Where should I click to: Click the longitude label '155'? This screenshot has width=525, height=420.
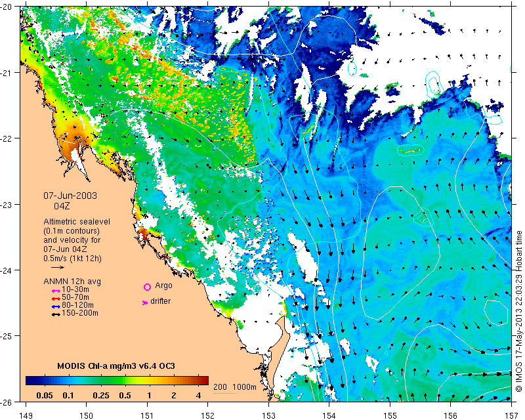click(390, 415)
